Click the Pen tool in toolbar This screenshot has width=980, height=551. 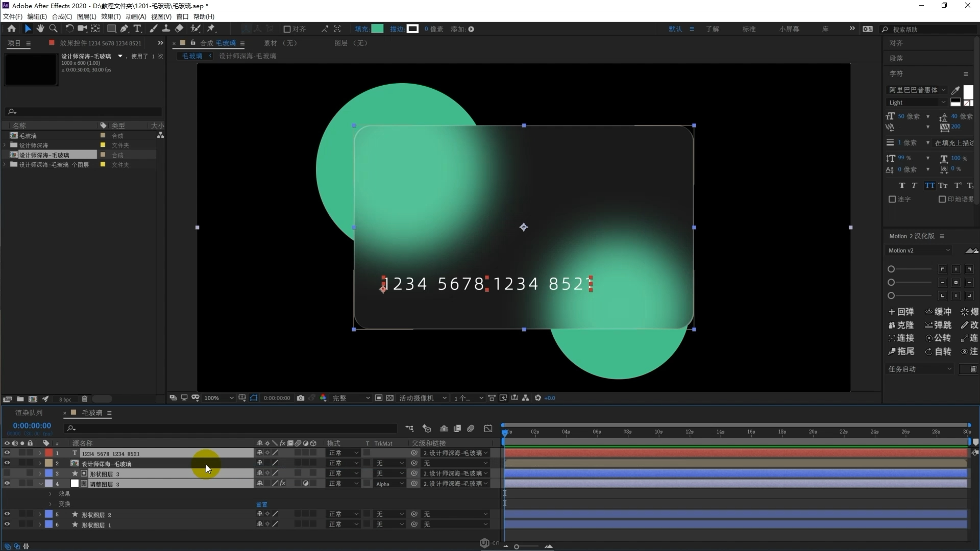125,28
